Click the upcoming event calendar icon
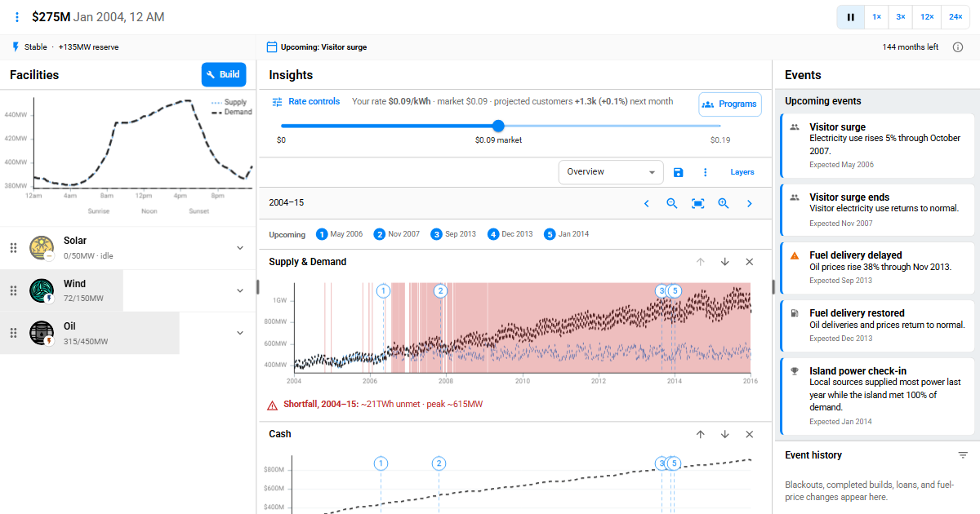980x514 pixels. (x=272, y=47)
